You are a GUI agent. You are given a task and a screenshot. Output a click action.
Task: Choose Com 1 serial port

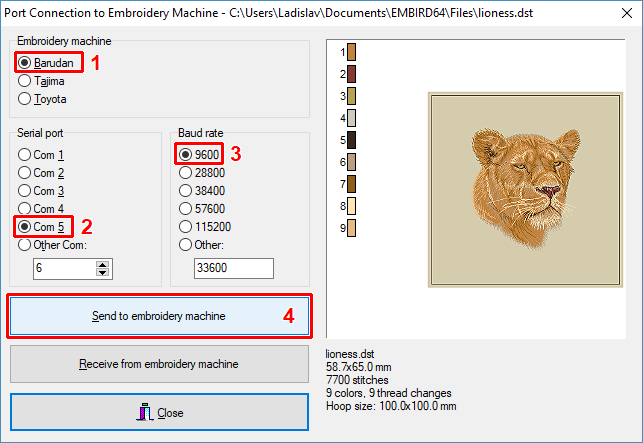coord(41,155)
